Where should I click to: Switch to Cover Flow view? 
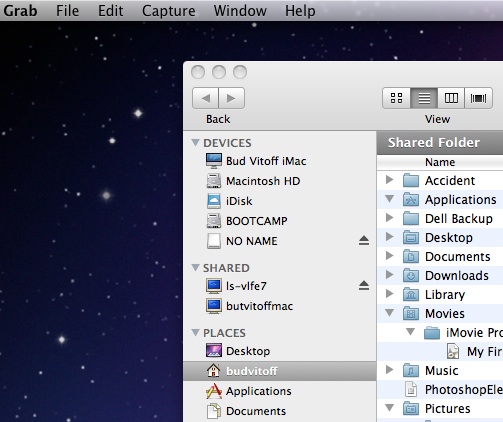(x=478, y=98)
